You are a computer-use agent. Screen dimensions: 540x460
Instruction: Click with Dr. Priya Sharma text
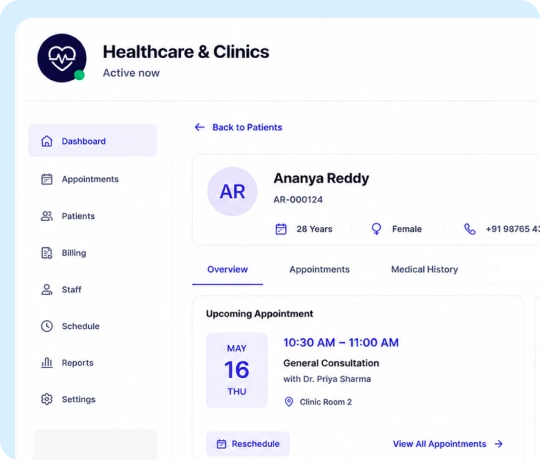click(327, 379)
